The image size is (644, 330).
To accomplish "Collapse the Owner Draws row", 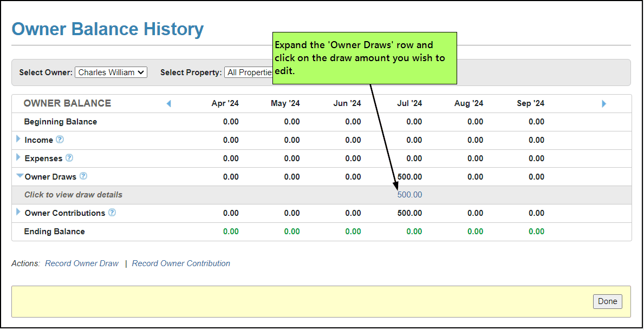I will coord(19,176).
